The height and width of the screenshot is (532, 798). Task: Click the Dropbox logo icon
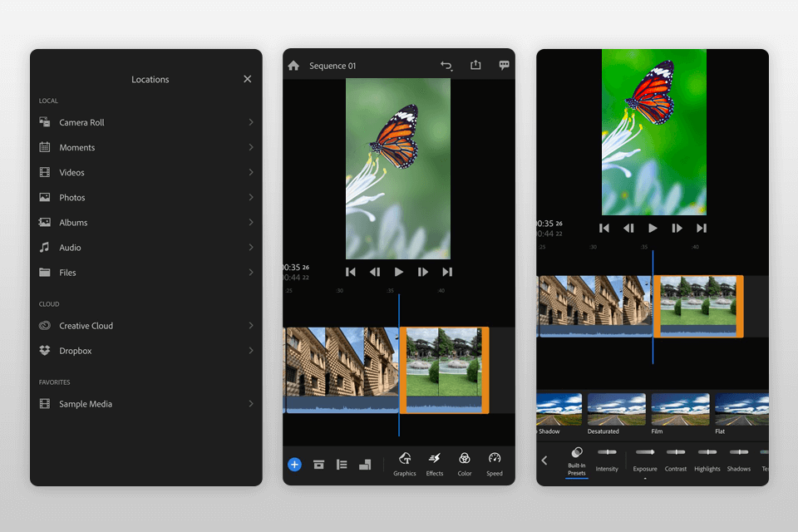45,350
